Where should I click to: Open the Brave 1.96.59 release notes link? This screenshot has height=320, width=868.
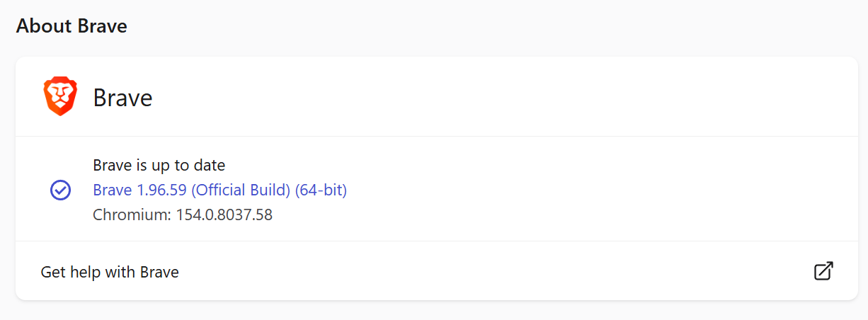(x=219, y=190)
